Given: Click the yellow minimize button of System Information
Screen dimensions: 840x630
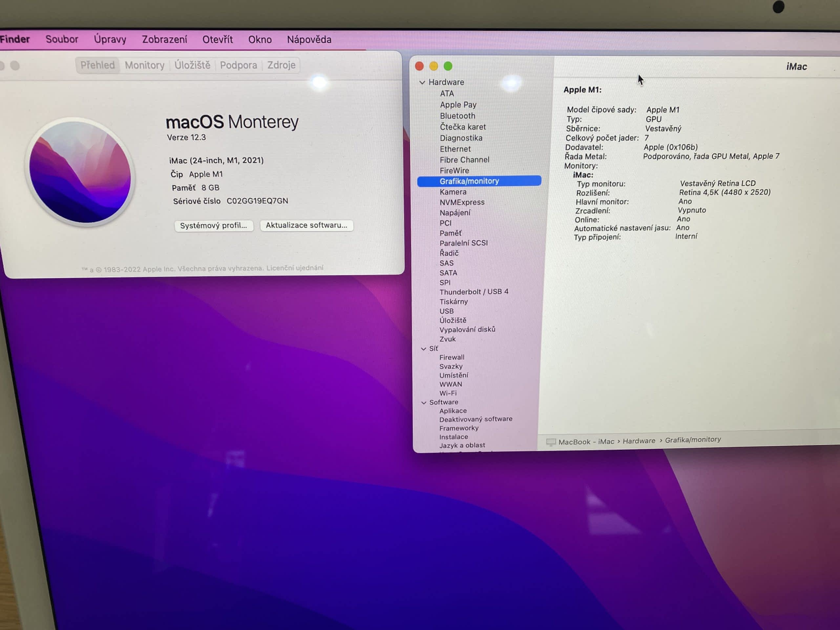Looking at the screenshot, I should [434, 66].
